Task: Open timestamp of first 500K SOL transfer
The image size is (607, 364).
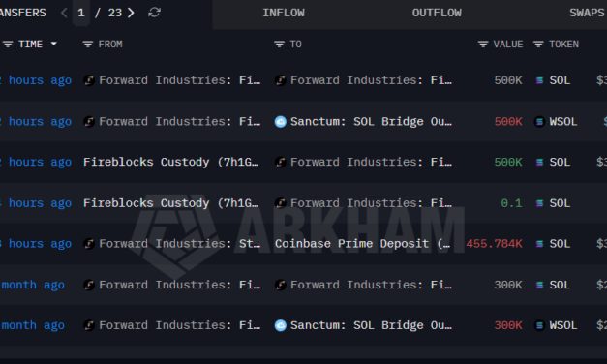Action: pyautogui.click(x=36, y=80)
